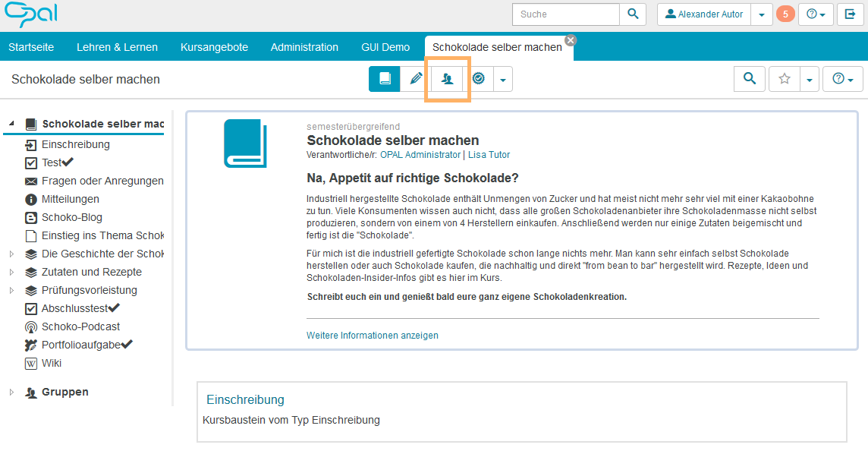Screen dimensions: 868x451
Task: Add course to favorites via star icon
Action: 784,78
